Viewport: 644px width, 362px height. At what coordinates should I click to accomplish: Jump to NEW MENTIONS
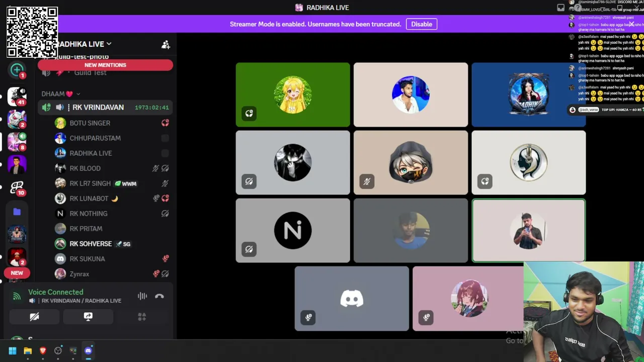(105, 65)
